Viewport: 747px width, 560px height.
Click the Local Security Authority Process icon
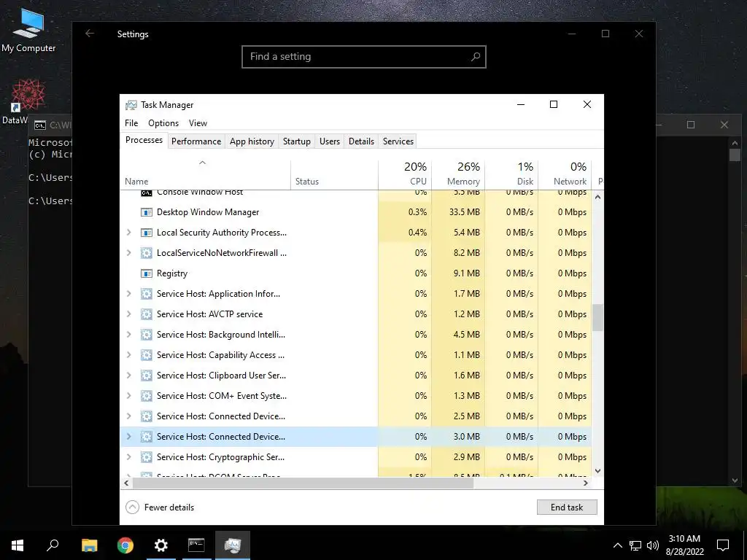click(146, 233)
